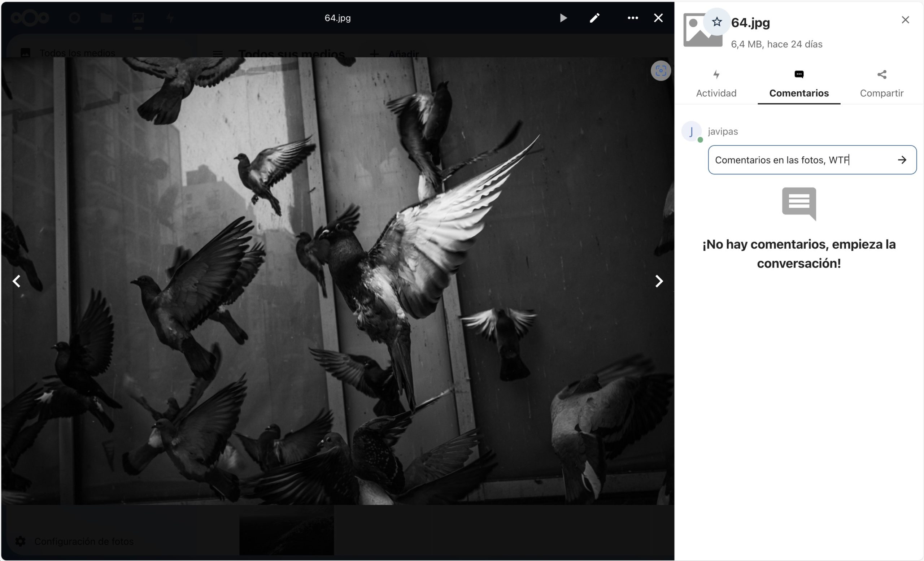Go to the previous photo
Viewport: 924px width, 561px height.
pos(17,281)
